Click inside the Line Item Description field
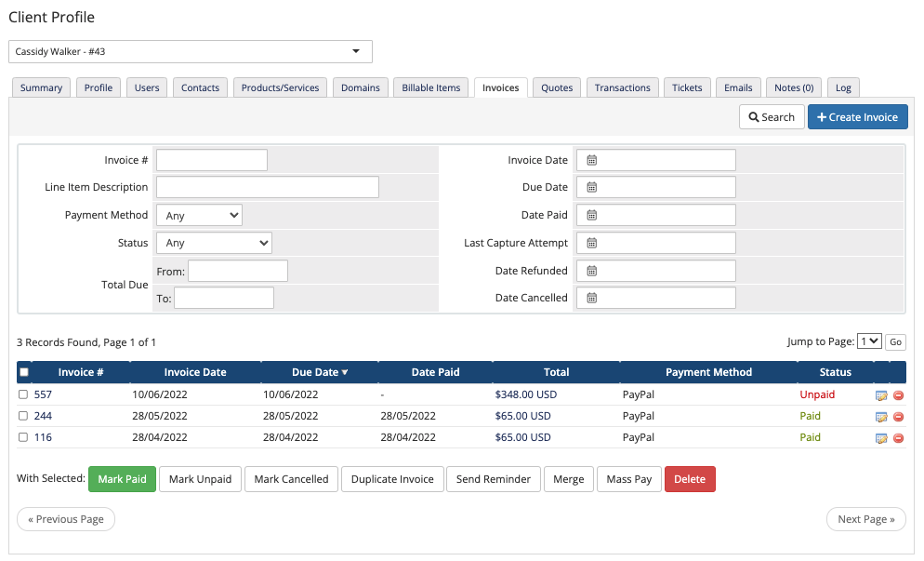This screenshot has width=924, height=561. click(x=267, y=187)
